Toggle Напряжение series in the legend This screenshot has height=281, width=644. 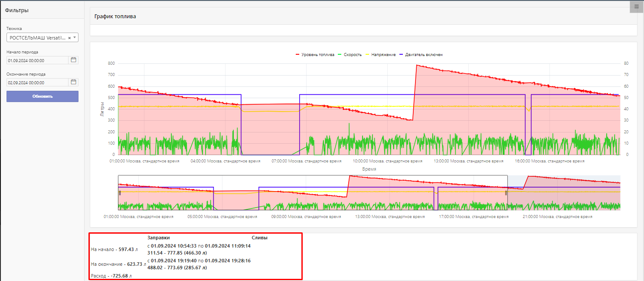[x=383, y=55]
